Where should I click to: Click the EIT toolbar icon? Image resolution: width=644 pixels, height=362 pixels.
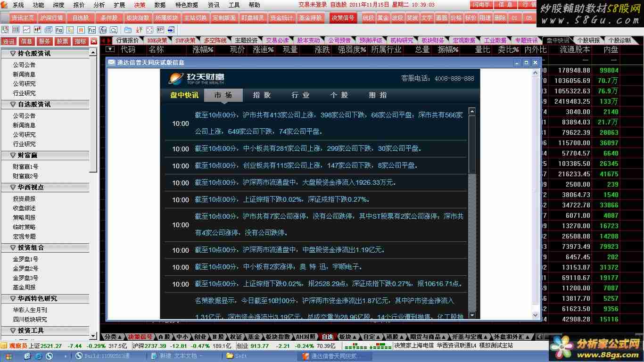point(160,30)
